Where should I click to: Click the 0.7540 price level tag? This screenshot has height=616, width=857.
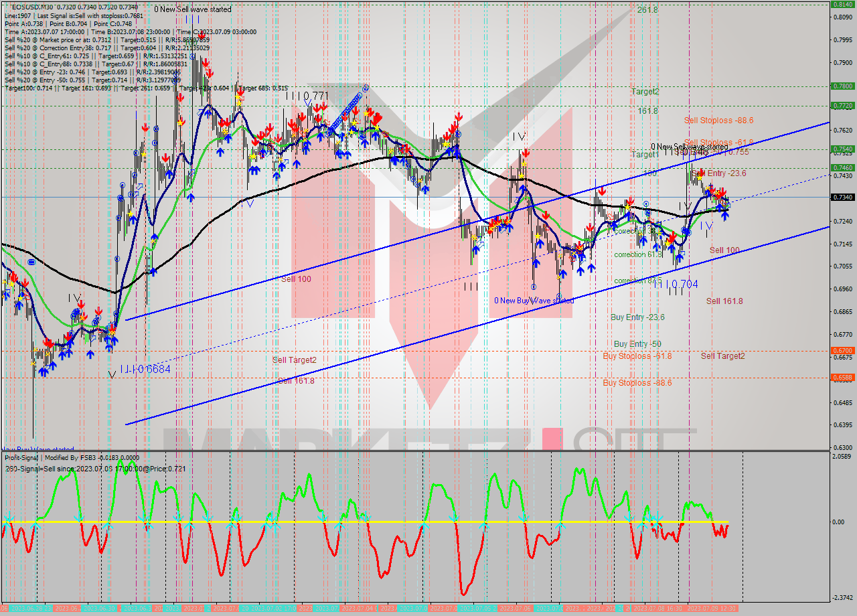click(x=842, y=149)
